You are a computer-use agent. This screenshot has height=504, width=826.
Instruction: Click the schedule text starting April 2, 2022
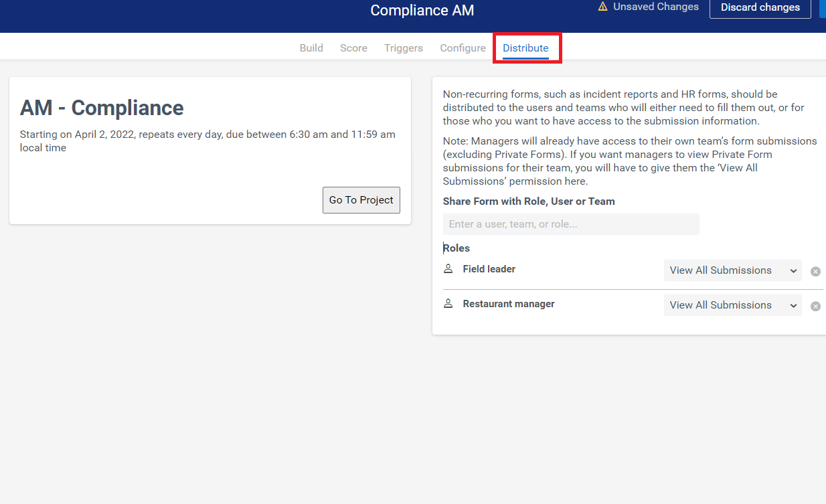point(208,141)
